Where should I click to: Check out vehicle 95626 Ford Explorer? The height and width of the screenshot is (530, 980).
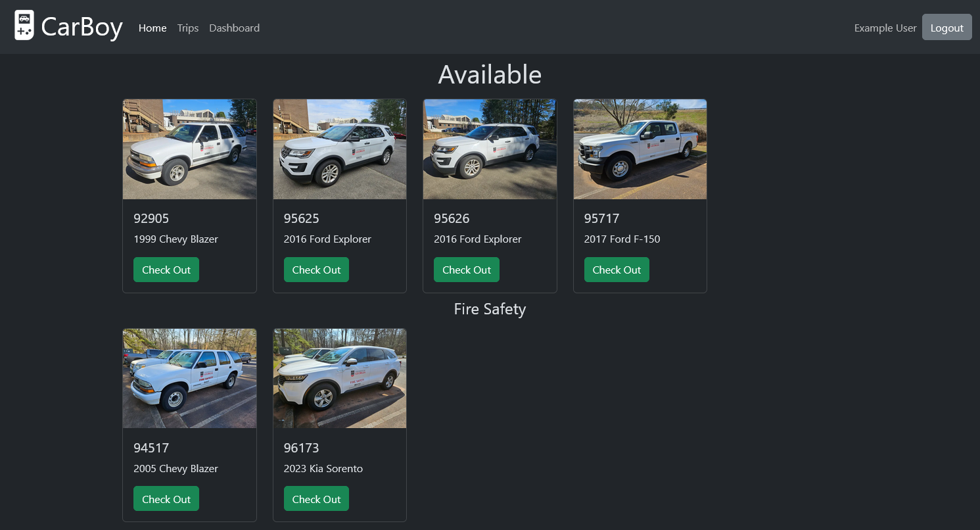click(467, 270)
